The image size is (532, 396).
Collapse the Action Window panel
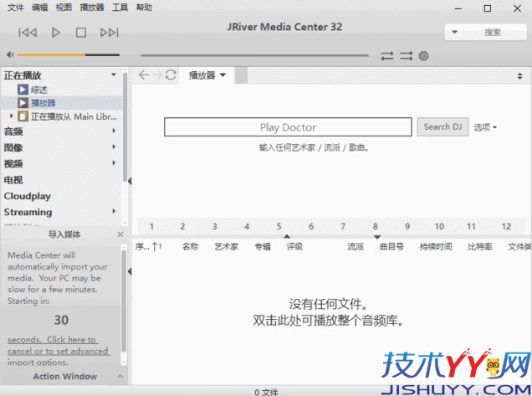click(120, 376)
